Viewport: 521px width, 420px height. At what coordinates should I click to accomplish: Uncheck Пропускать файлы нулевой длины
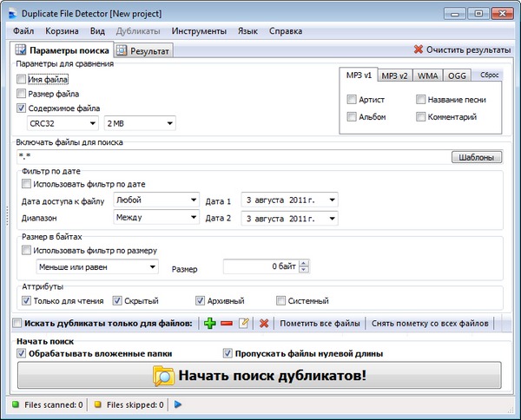pos(228,353)
